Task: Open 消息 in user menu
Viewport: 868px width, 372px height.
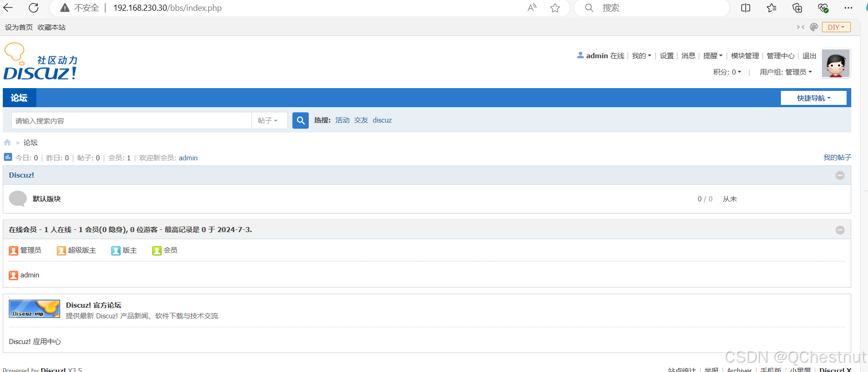Action: click(x=688, y=55)
